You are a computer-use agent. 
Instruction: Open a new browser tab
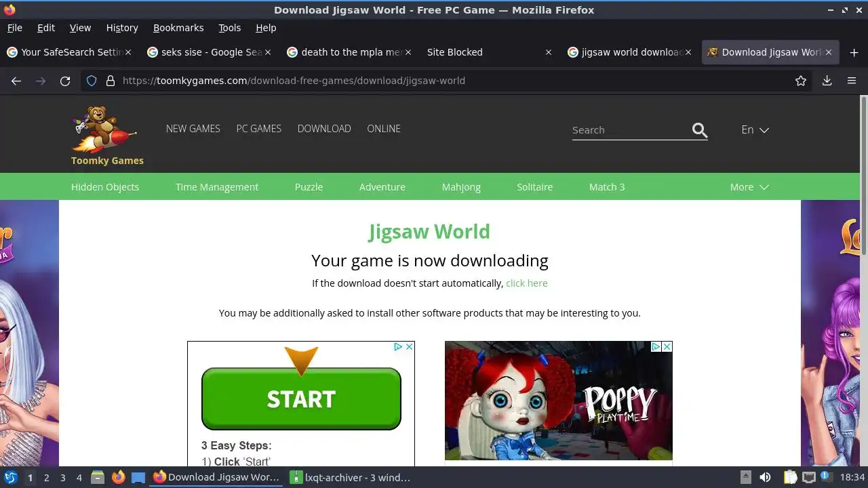coord(854,52)
